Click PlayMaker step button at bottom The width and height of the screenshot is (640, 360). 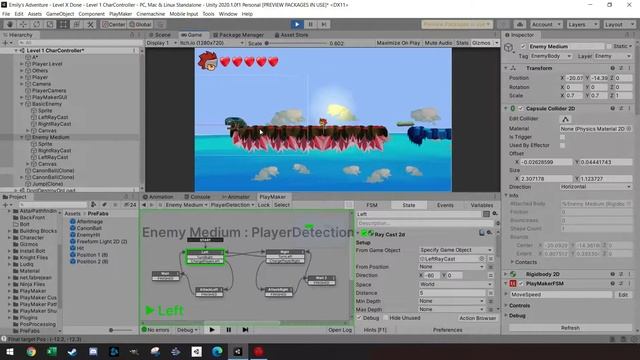[245, 330]
